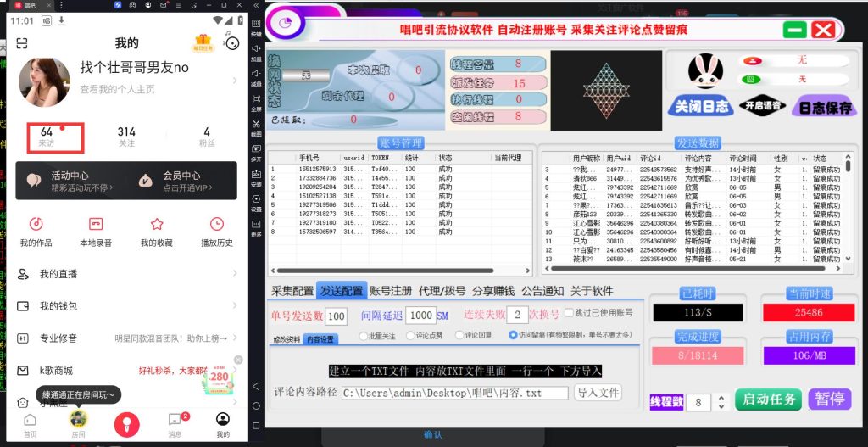Open 我的收藏 star icon
This screenshot has width=868, height=447.
coord(157,224)
